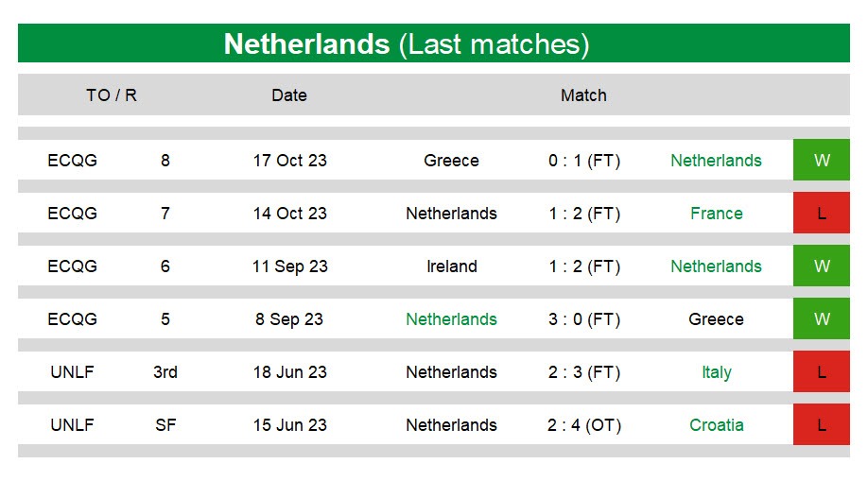Click the W result badge for Ireland match

pos(821,266)
